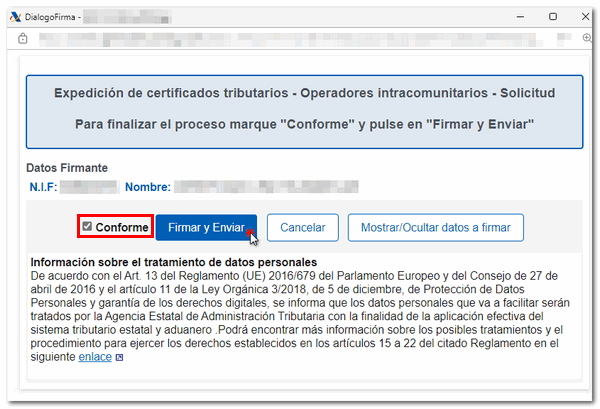
Task: Click the N.I.F. value field
Action: click(88, 186)
